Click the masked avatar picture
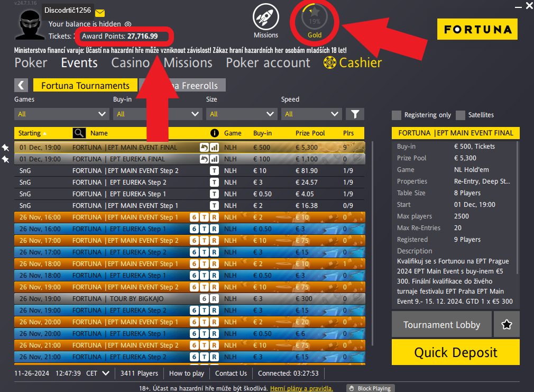 coord(30,24)
